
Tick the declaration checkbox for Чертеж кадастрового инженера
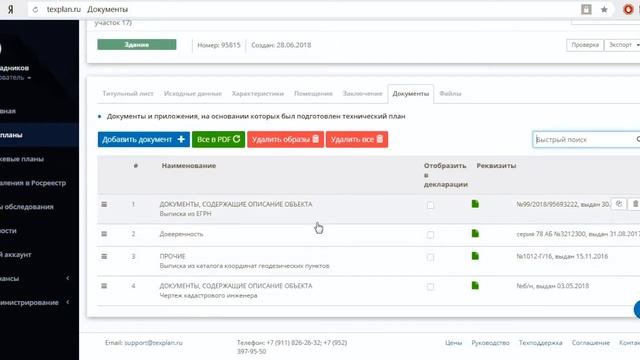[430, 287]
